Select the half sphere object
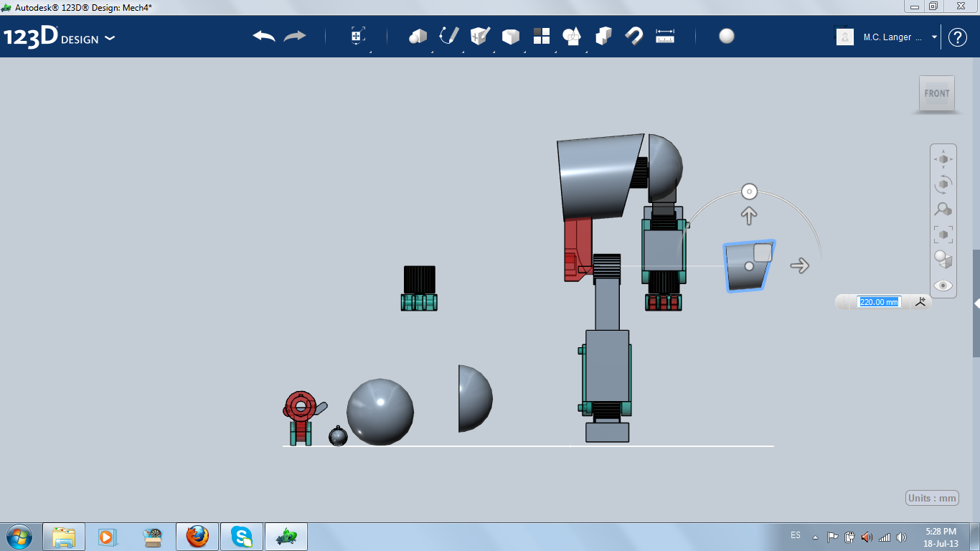 [475, 398]
